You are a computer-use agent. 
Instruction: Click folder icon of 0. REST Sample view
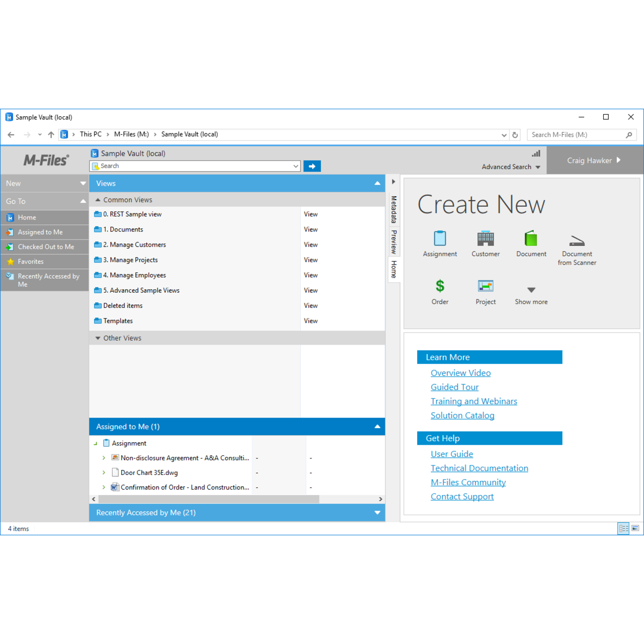coord(98,214)
